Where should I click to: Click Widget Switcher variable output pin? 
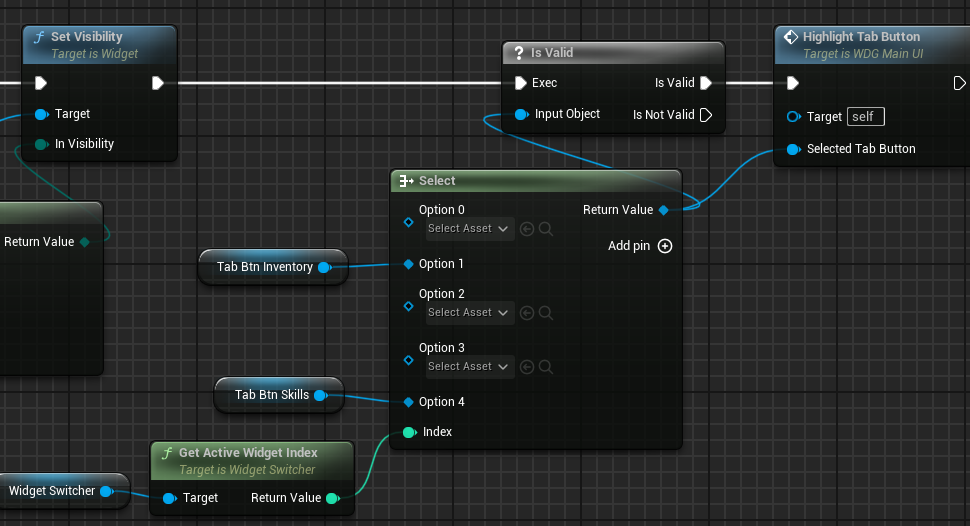(x=106, y=491)
